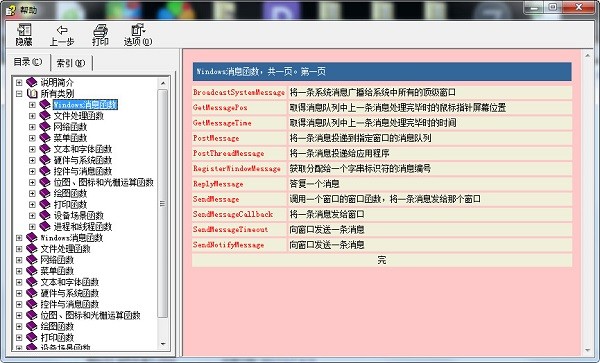This screenshot has width=600, height=363.
Task: Click the content pane scrollbar up arrow
Action: pyautogui.click(x=588, y=56)
